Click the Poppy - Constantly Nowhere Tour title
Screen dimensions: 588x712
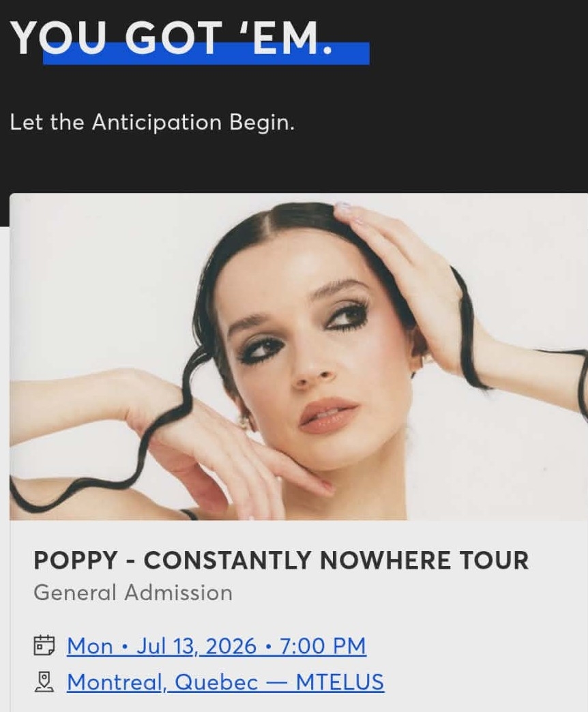pos(281,561)
